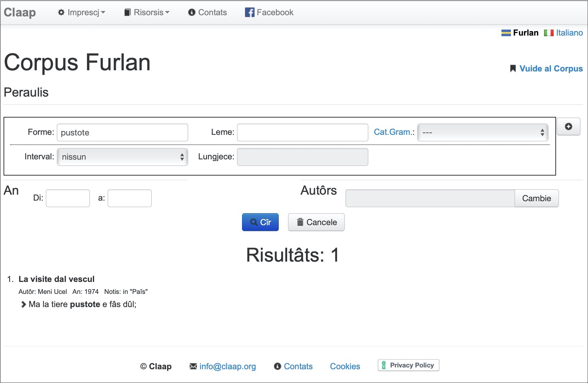Click the Facebook logo icon
Screen dimensions: 588x383
coord(249,12)
